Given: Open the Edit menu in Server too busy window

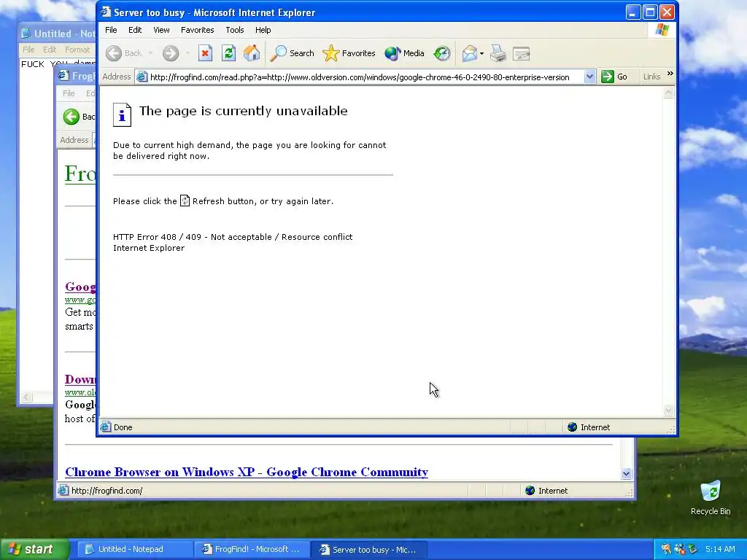Looking at the screenshot, I should point(135,30).
